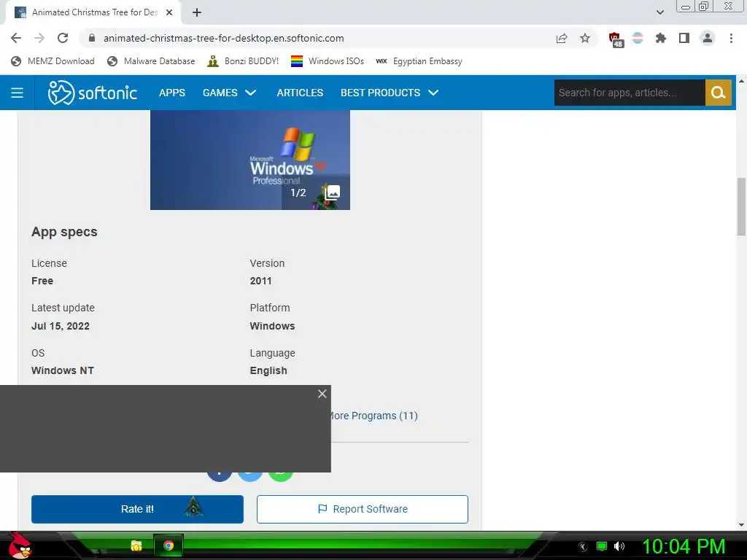Open MEMZ Download bookmark

click(53, 61)
